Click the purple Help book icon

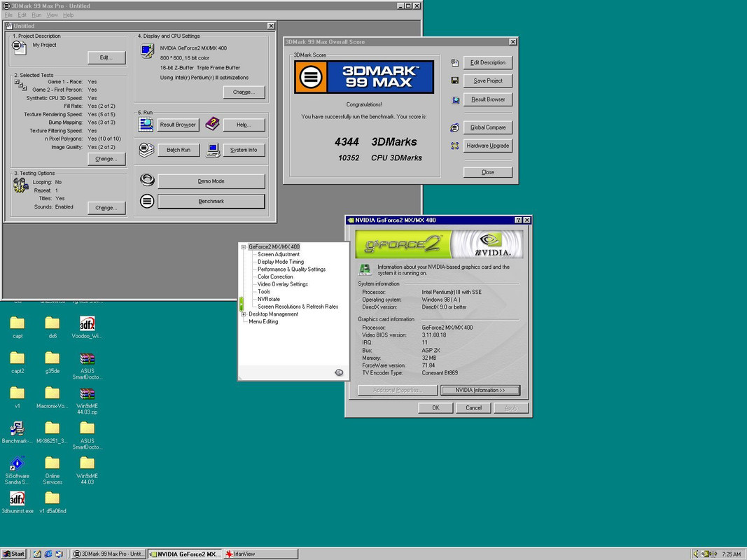pyautogui.click(x=212, y=124)
